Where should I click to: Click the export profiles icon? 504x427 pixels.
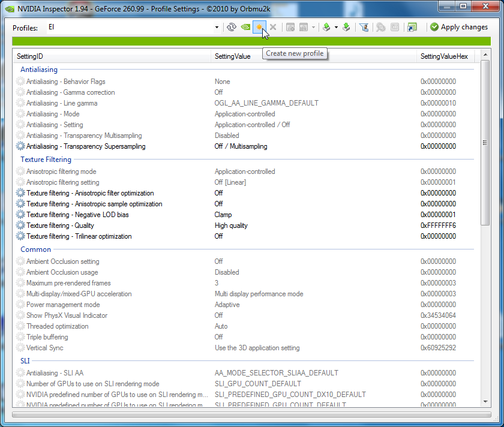(326, 27)
